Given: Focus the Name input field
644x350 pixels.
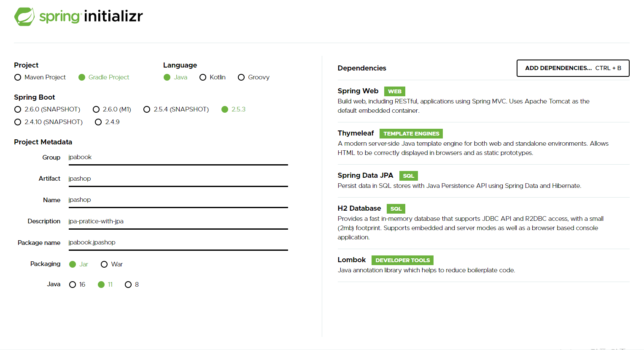Looking at the screenshot, I should click(178, 200).
